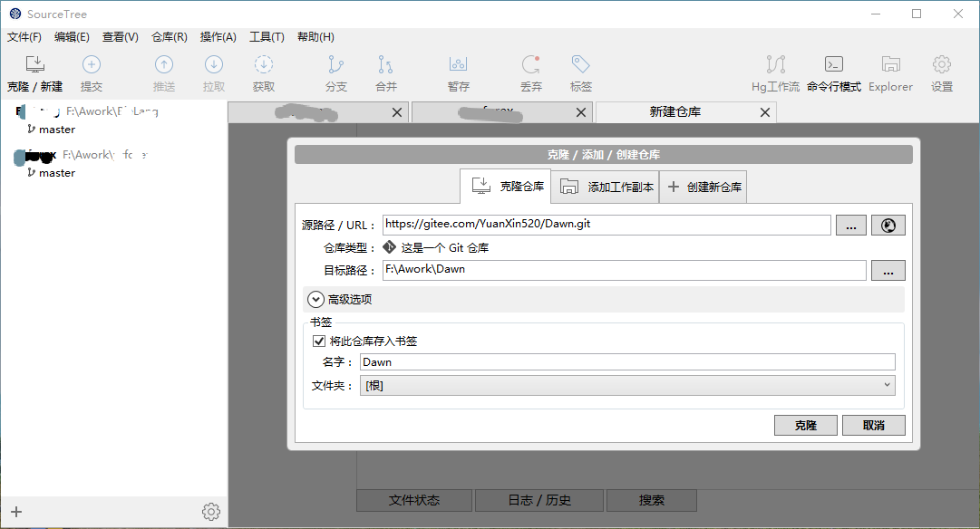The image size is (980, 529).
Task: Click the 文件状态 button at the bottom
Action: click(414, 500)
